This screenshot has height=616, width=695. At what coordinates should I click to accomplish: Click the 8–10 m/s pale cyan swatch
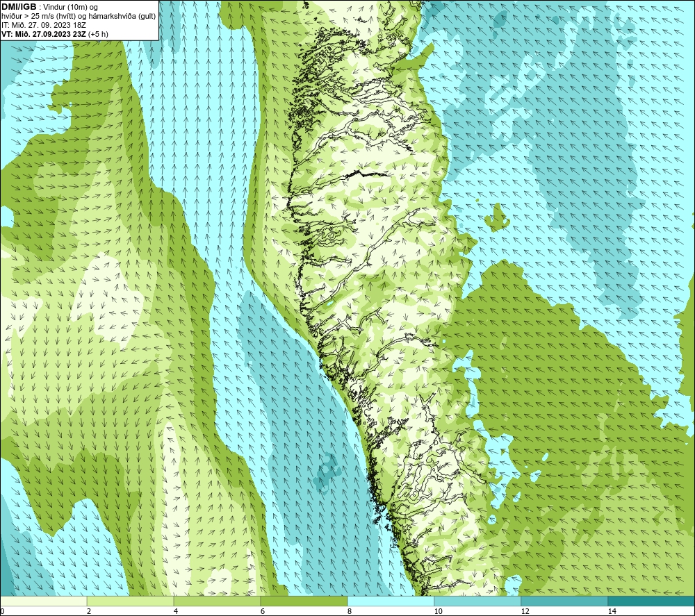pyautogui.click(x=391, y=601)
